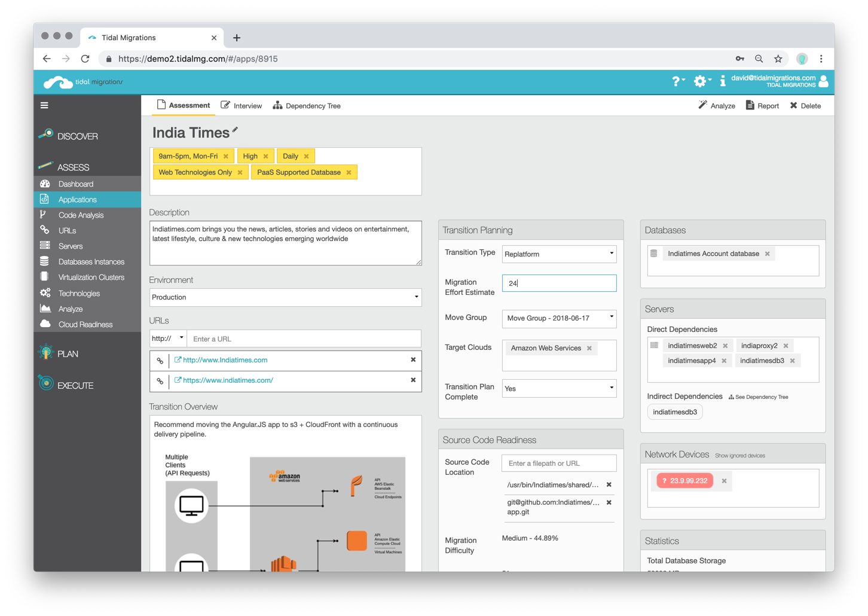
Task: Click the Description text area
Action: pos(285,243)
